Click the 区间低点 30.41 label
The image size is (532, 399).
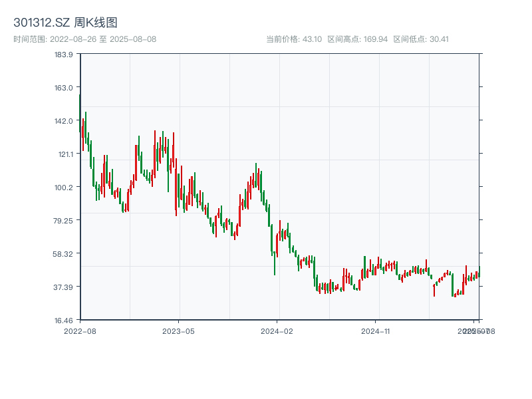pos(421,39)
